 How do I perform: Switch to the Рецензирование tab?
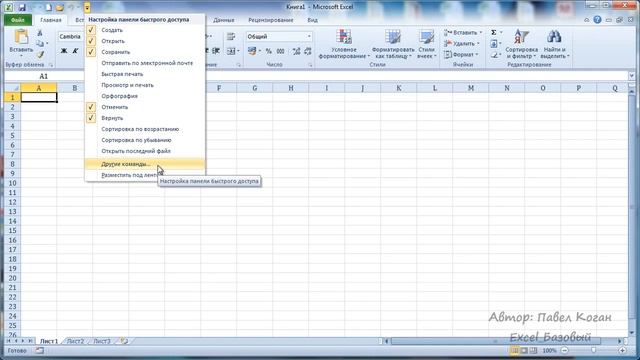[271, 20]
